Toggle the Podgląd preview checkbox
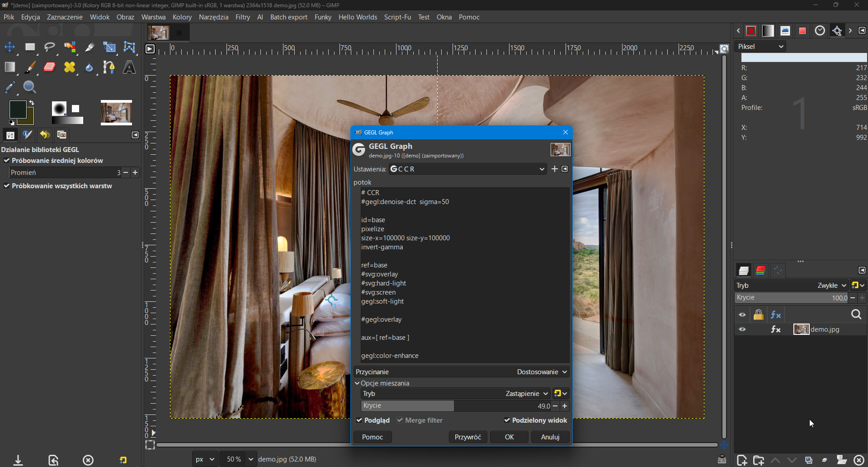Screen dimensions: 868x467 (359, 420)
